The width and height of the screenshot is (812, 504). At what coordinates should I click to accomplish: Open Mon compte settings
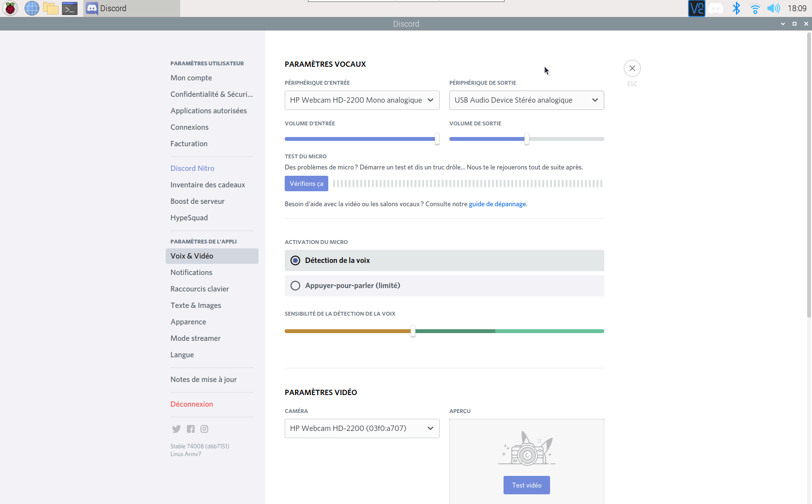click(x=212, y=78)
